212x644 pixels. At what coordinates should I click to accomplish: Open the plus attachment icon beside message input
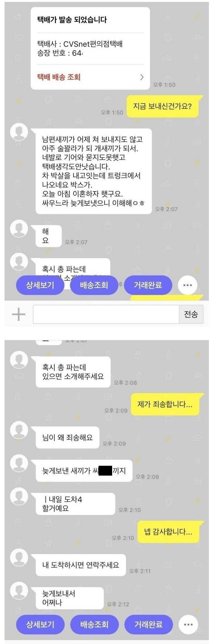coord(19,314)
